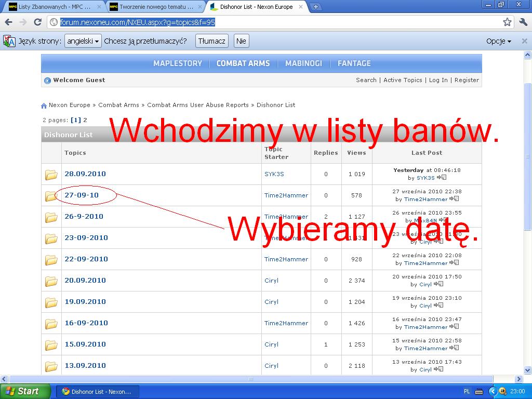
Task: Click the folder icon for topic 26-9-2010
Action: pyautogui.click(x=51, y=217)
